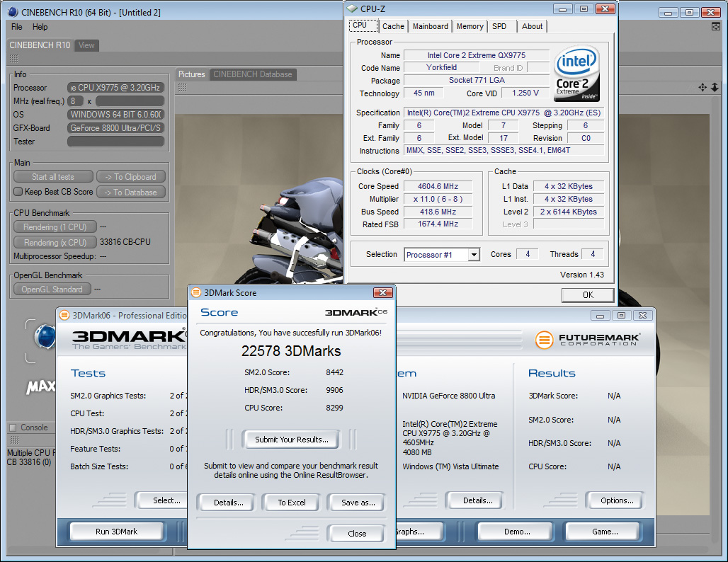Toggle the Console checkbox

click(13, 428)
